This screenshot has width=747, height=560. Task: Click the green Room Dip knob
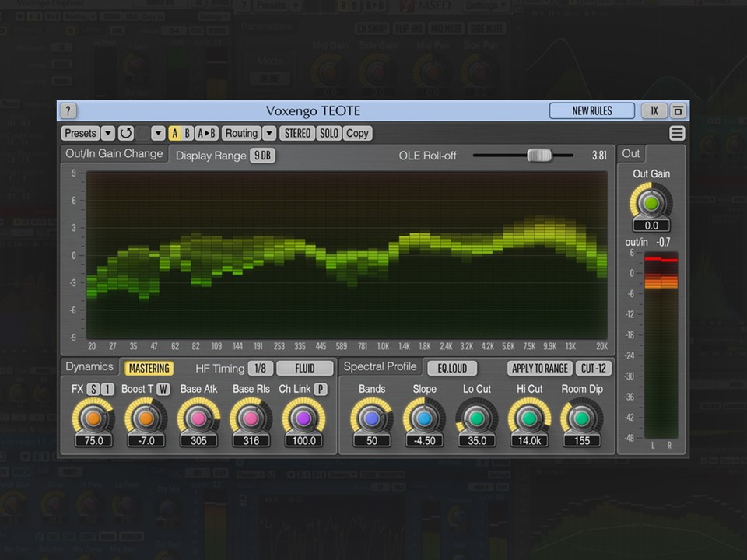coord(582,418)
